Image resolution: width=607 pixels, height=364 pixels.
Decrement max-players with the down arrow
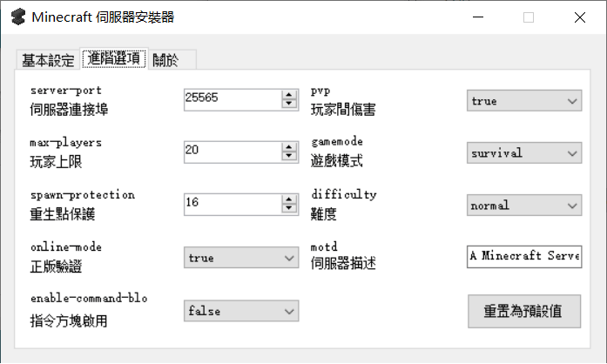coord(289,157)
